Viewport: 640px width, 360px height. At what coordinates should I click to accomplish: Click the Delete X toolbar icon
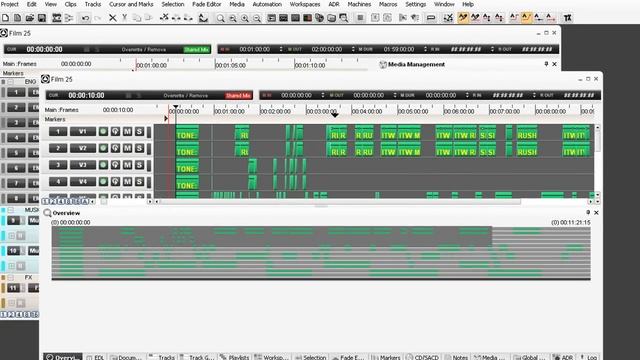pos(113,18)
